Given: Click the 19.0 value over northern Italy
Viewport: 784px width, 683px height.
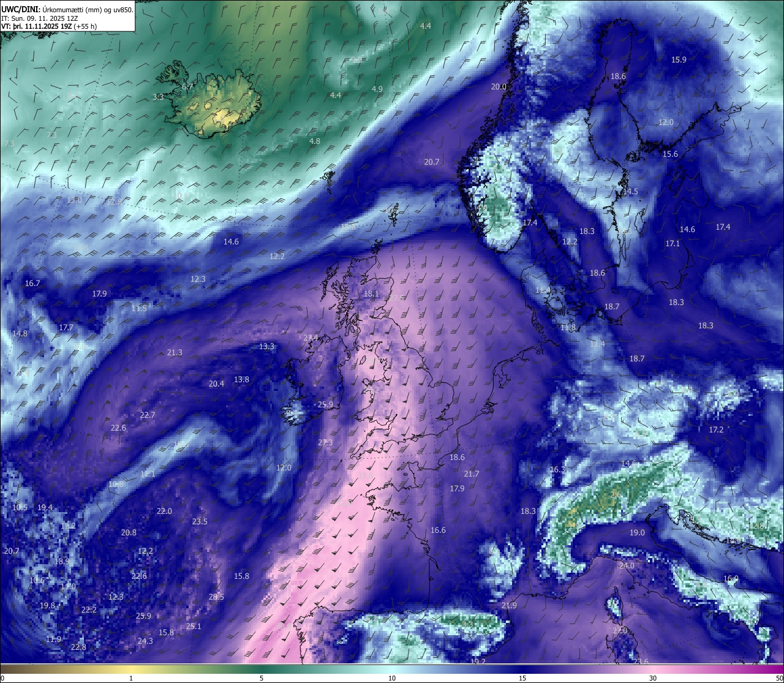Looking at the screenshot, I should pyautogui.click(x=637, y=532).
